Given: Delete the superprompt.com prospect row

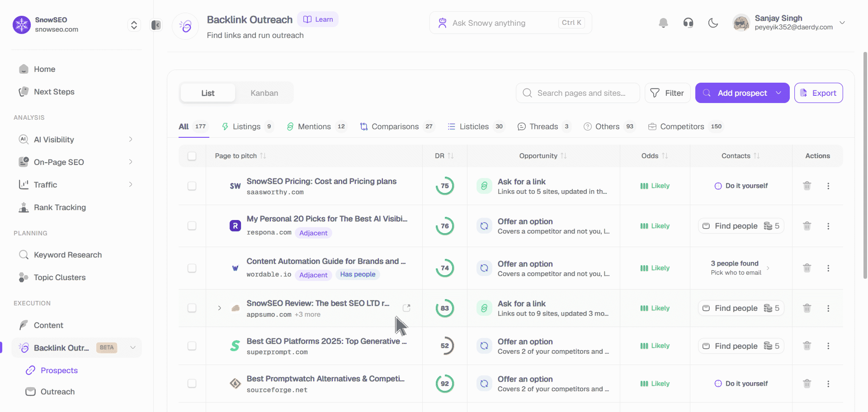Looking at the screenshot, I should click(x=807, y=346).
